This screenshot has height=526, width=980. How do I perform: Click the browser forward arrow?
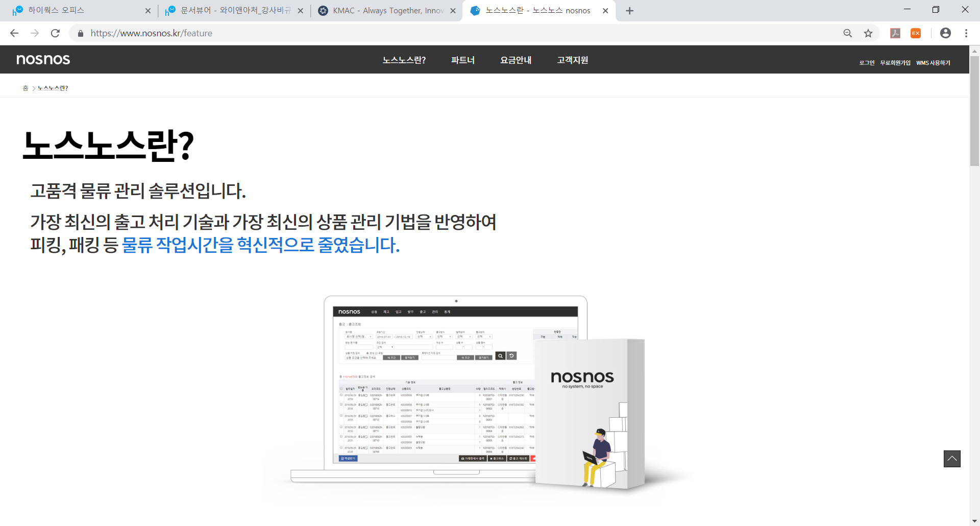35,33
